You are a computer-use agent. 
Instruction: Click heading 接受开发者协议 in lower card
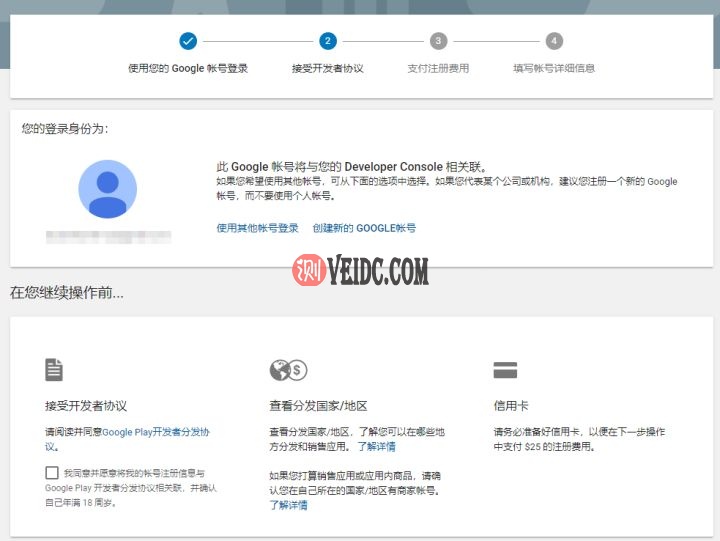[86, 406]
